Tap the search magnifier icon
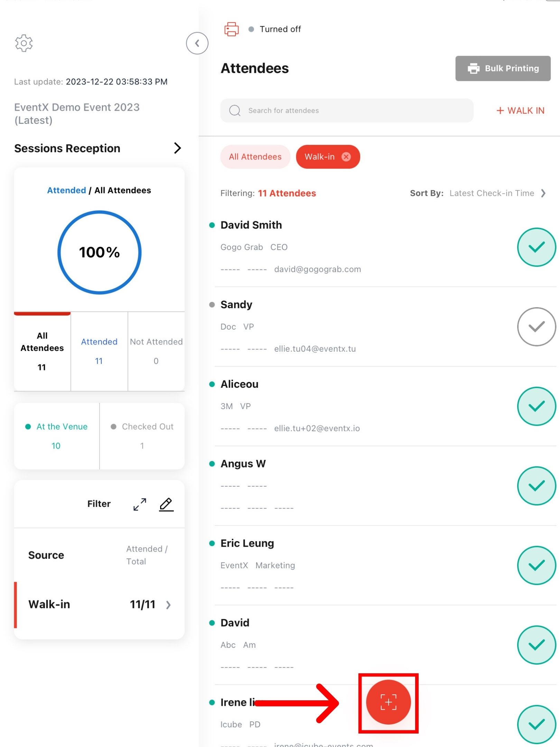 pyautogui.click(x=235, y=111)
